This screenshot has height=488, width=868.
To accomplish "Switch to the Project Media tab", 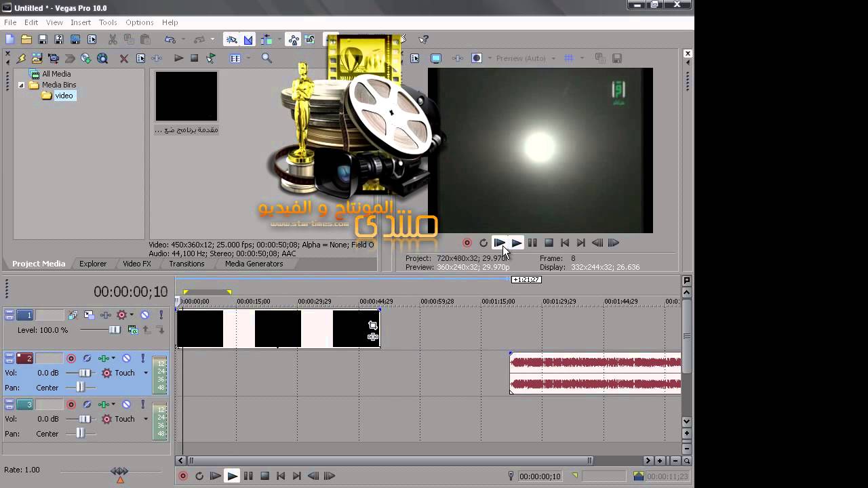I will [39, 264].
